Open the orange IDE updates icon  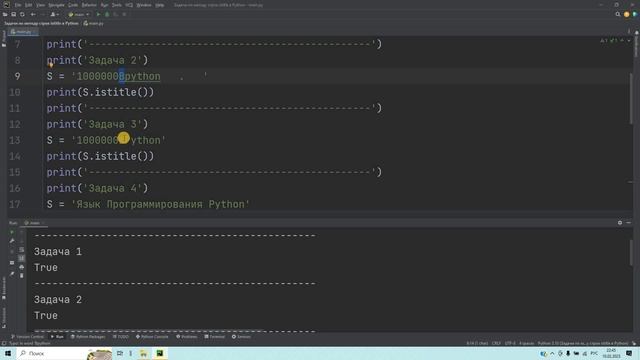tap(627, 14)
